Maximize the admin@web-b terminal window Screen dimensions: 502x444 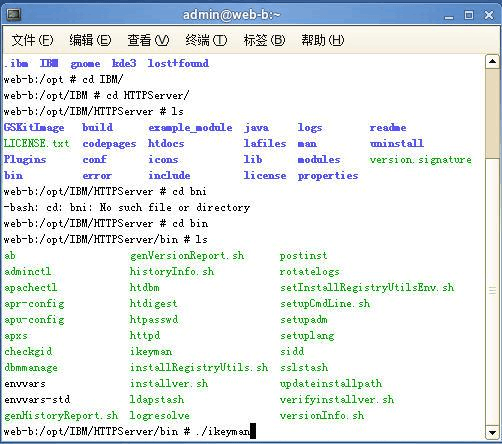pyautogui.click(x=469, y=15)
